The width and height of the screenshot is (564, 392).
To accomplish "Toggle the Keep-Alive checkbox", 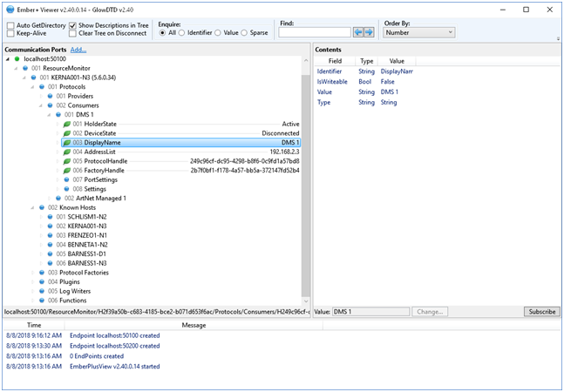I will click(10, 33).
